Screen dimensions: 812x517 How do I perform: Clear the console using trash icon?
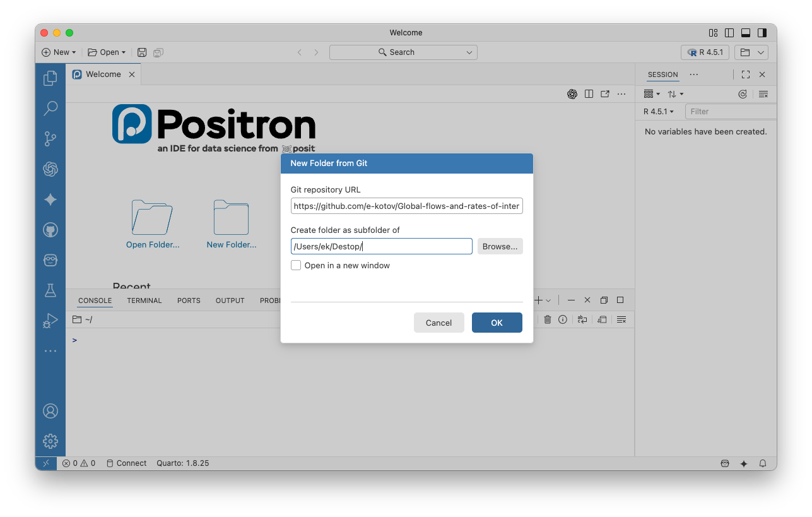tap(547, 319)
